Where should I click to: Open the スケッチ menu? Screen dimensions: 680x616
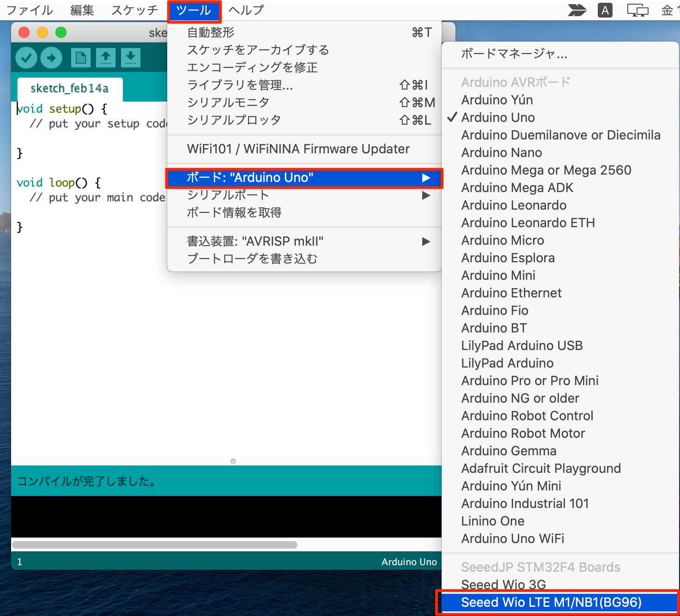134,10
